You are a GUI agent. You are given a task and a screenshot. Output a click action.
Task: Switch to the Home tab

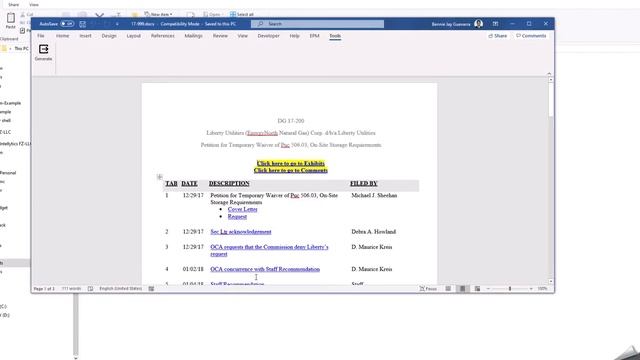(62, 36)
